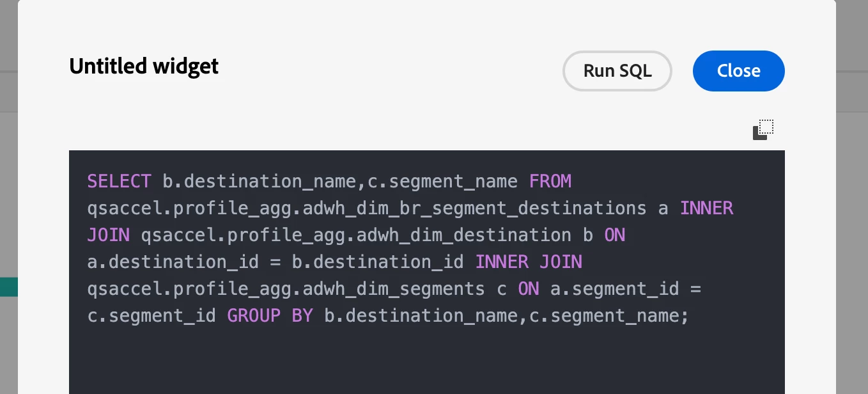Click the GROUP BY keywords in the query

[x=270, y=316]
